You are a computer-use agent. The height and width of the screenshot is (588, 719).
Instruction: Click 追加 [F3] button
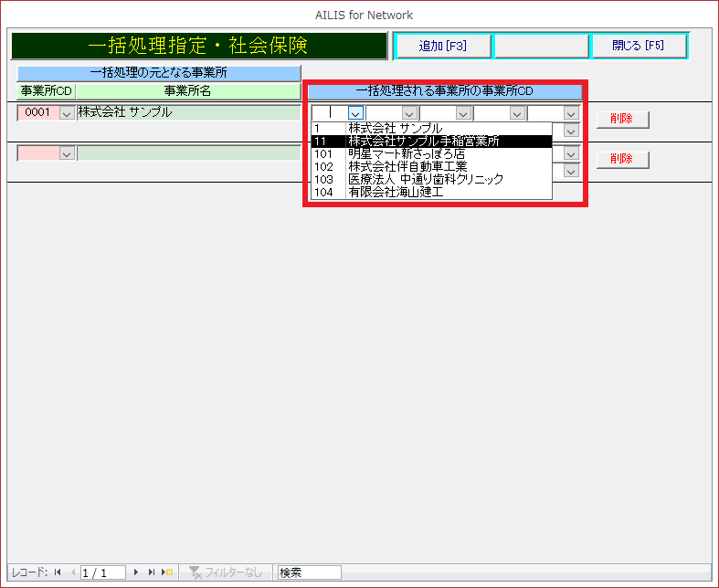click(442, 46)
